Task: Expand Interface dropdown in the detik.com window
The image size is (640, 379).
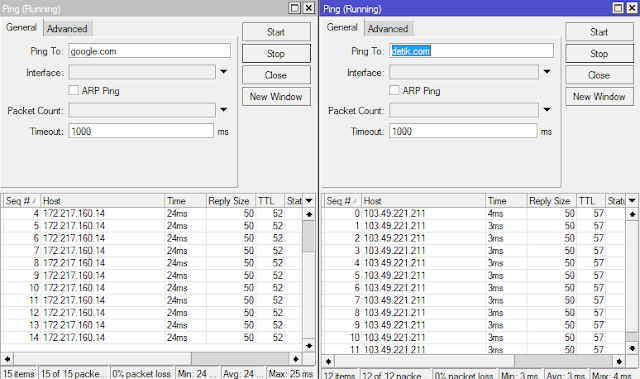Action: pyautogui.click(x=547, y=72)
